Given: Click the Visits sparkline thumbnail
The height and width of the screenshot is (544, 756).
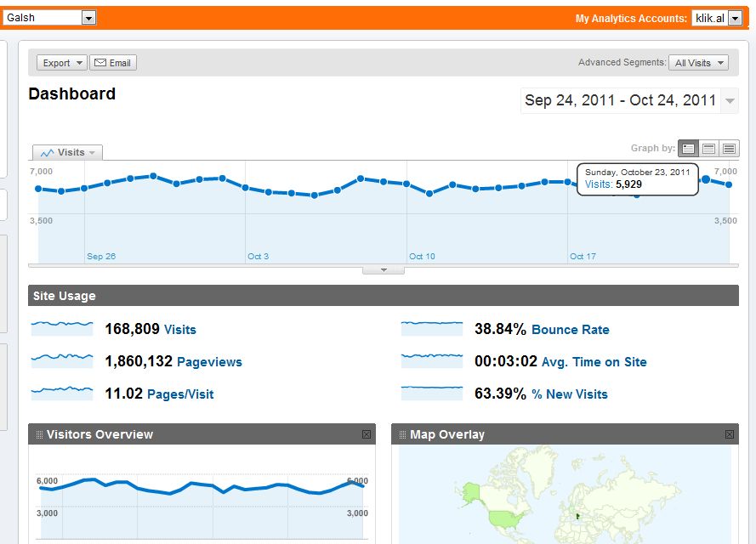Looking at the screenshot, I should [62, 328].
